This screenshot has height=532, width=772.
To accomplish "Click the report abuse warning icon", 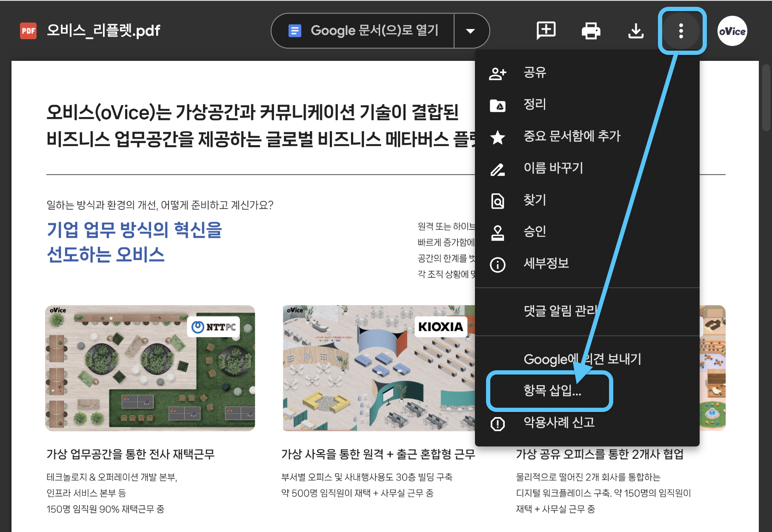I will pyautogui.click(x=498, y=424).
